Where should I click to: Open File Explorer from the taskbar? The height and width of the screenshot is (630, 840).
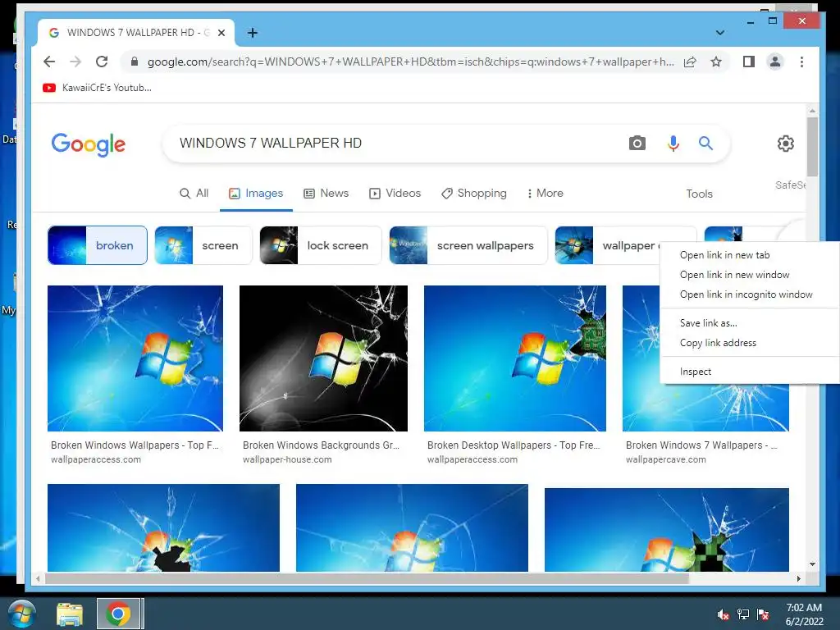(70, 614)
